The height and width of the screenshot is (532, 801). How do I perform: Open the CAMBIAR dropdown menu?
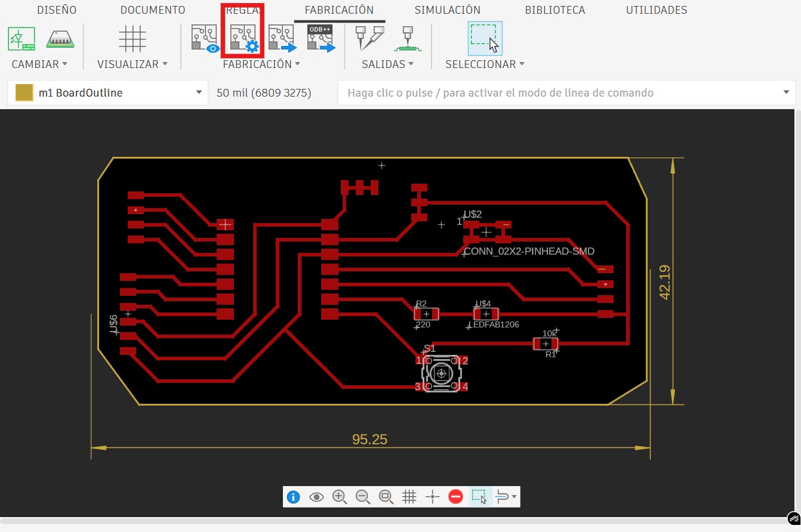tap(39, 64)
